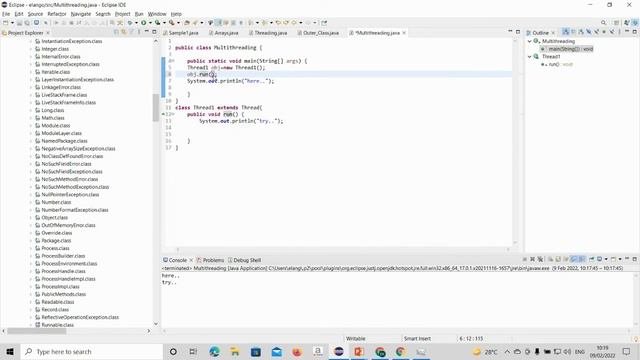Click the Search magnifier icon in top-right toolbar
The height and width of the screenshot is (360, 640).
point(603,22)
